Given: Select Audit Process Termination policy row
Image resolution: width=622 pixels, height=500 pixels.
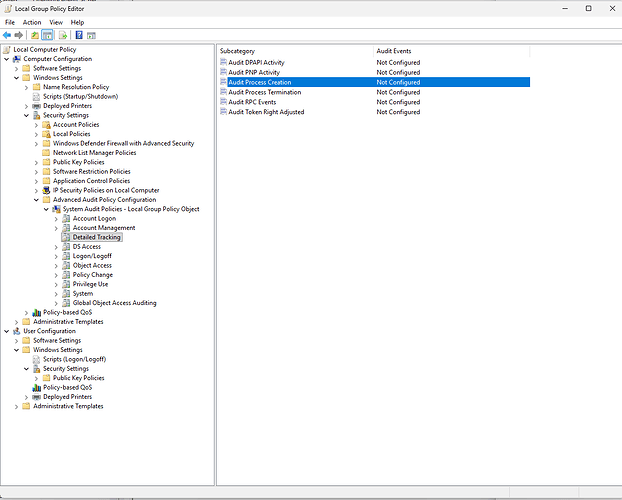Looking at the screenshot, I should (x=375, y=92).
